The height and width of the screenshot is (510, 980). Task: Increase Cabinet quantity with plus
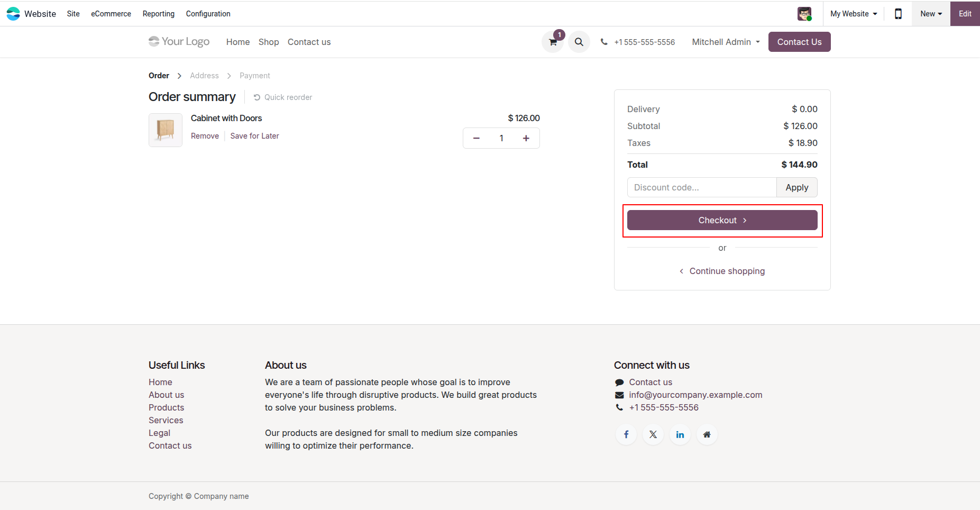tap(526, 138)
